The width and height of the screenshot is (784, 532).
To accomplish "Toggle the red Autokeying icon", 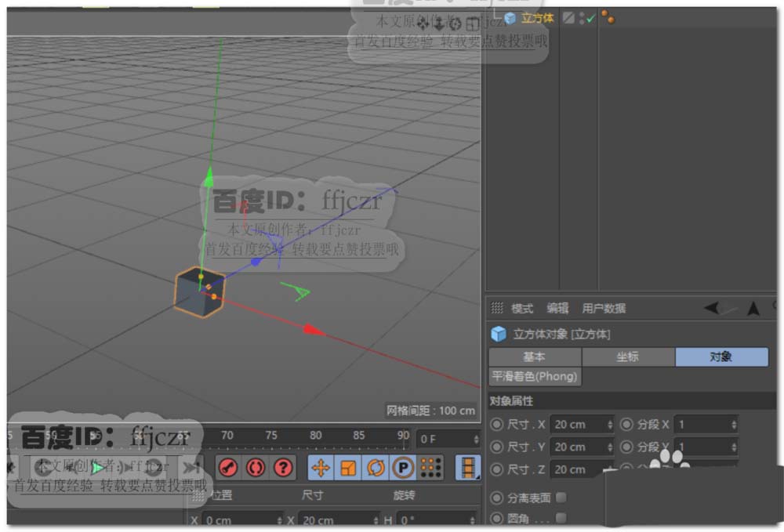I will (256, 468).
